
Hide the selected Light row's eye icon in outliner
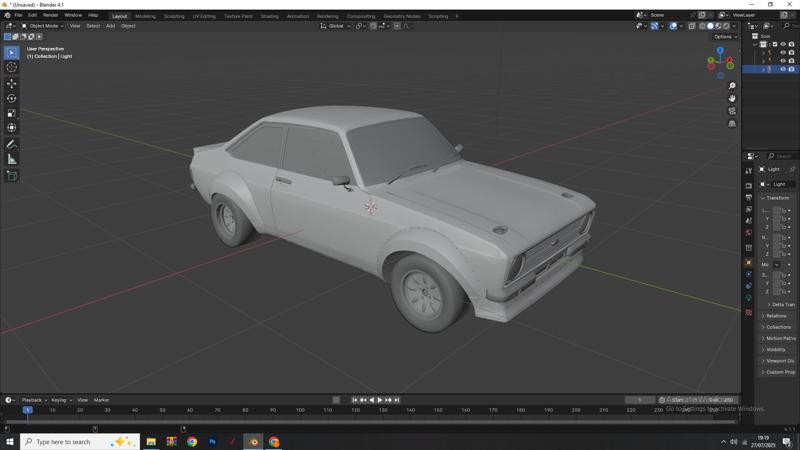[783, 69]
